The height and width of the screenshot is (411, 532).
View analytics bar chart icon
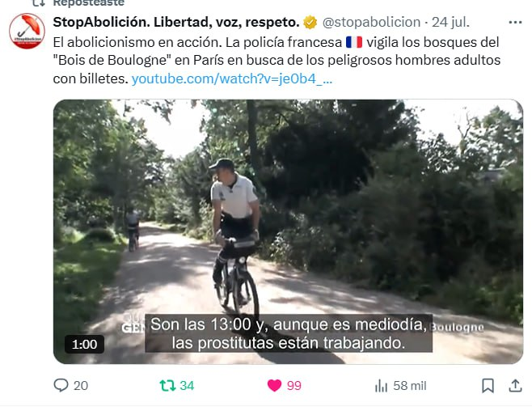382,386
